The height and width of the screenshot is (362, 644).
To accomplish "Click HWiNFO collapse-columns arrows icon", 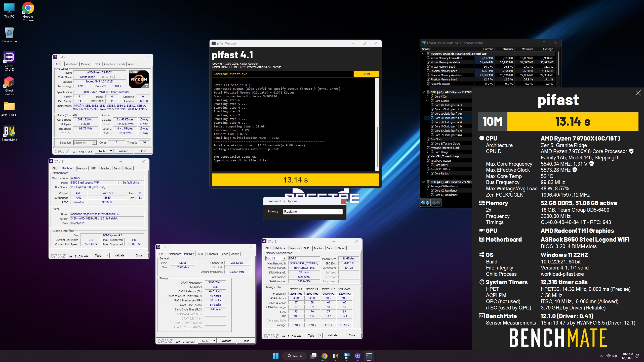I will [x=436, y=203].
